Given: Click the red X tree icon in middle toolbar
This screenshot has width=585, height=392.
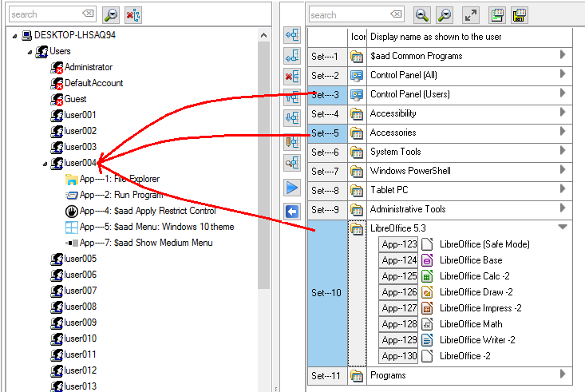Looking at the screenshot, I should coord(292,77).
